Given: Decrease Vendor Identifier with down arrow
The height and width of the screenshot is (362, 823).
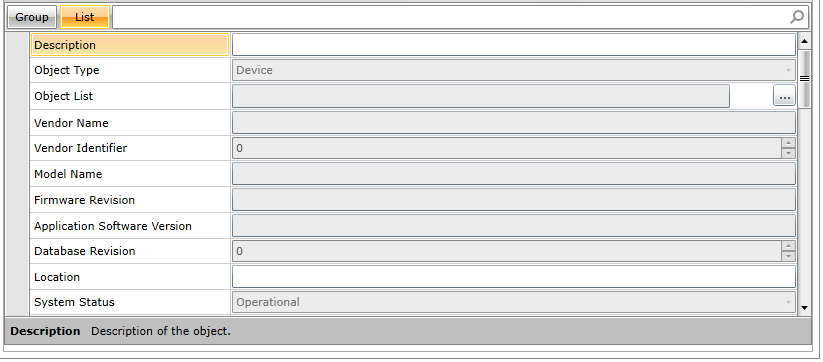Looking at the screenshot, I should click(788, 153).
